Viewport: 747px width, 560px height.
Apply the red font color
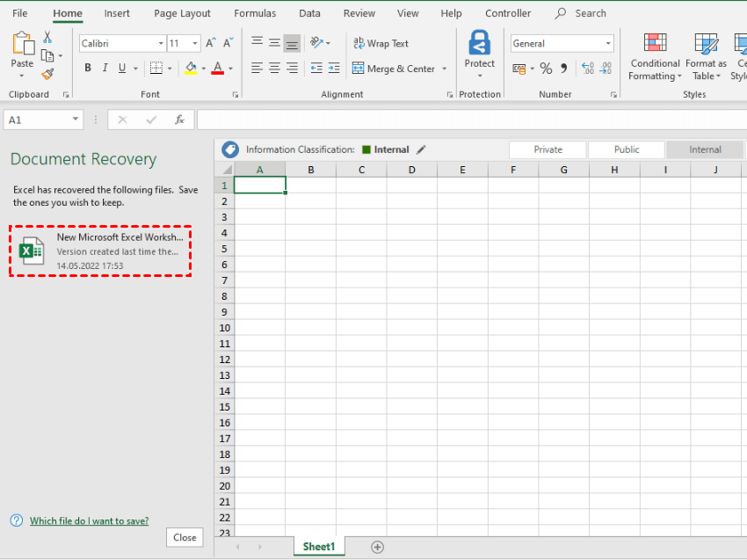[x=218, y=69]
